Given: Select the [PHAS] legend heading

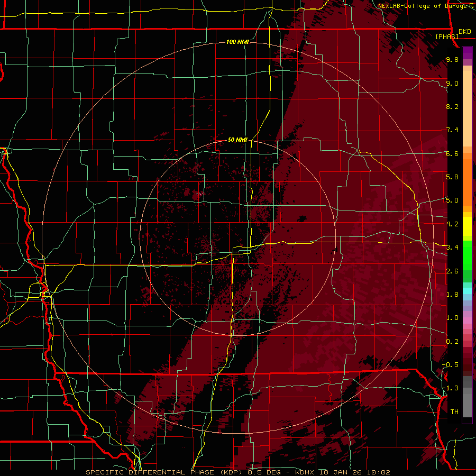Looking at the screenshot, I should [x=447, y=36].
